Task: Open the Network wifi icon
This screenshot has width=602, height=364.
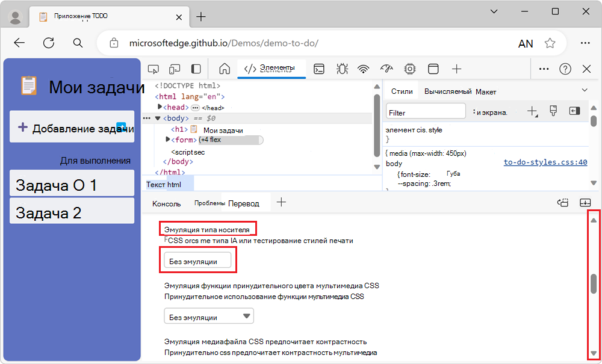Action: tap(363, 69)
